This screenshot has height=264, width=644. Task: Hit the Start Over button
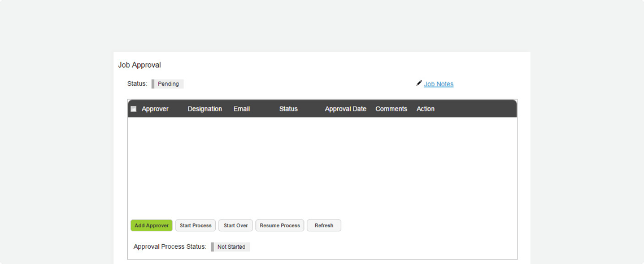click(x=236, y=226)
